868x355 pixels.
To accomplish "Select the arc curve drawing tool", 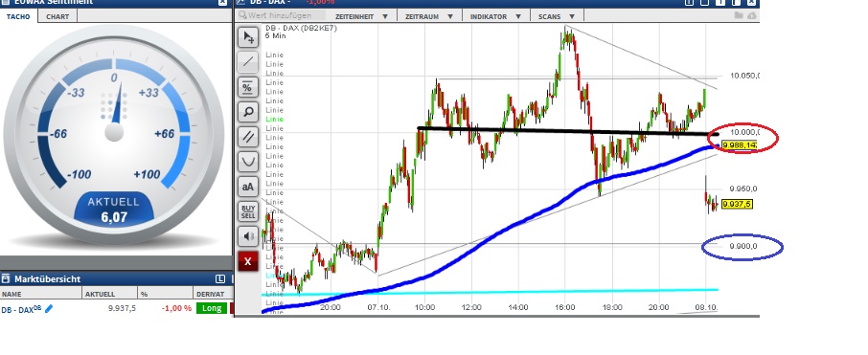I will (x=248, y=162).
